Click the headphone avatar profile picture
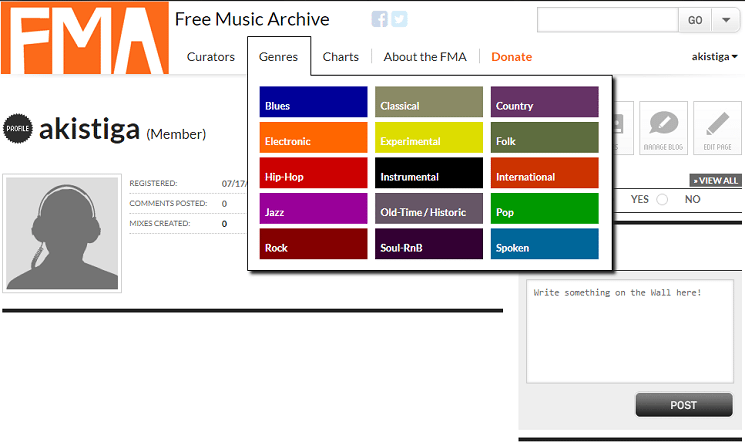This screenshot has height=446, width=745. [x=62, y=233]
